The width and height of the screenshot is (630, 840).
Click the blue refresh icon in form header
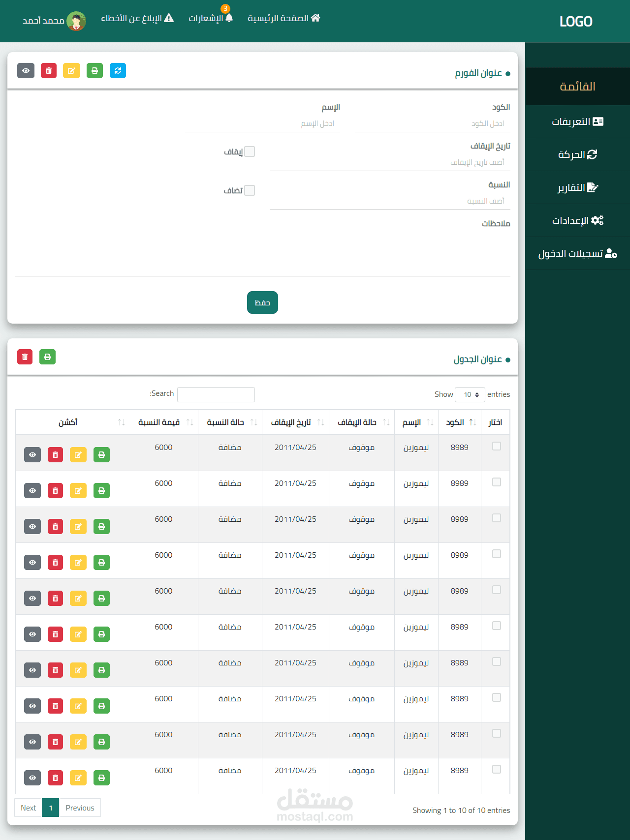click(118, 71)
